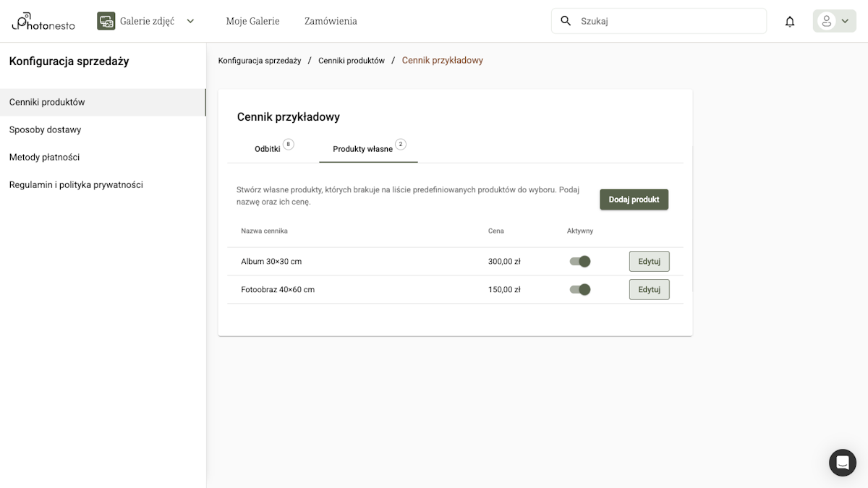The image size is (868, 488).
Task: Switch to the Odbitki tab
Action: (x=268, y=149)
